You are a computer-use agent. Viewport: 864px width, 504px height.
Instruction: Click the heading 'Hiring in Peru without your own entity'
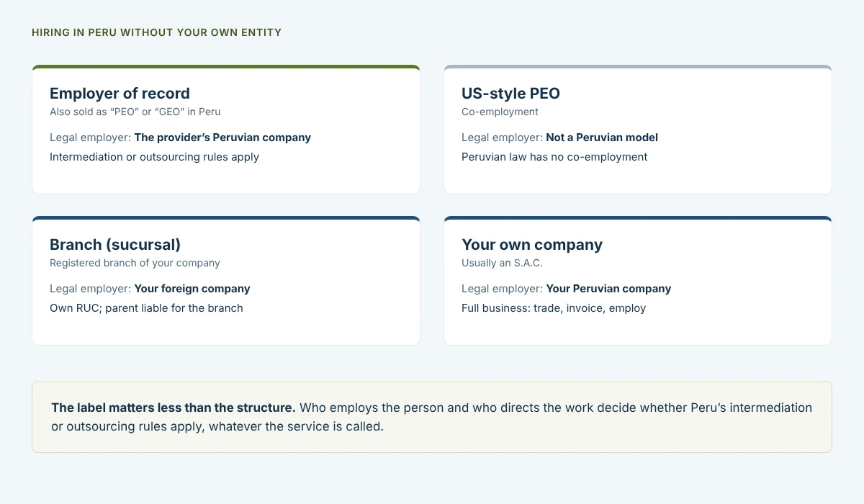click(156, 32)
